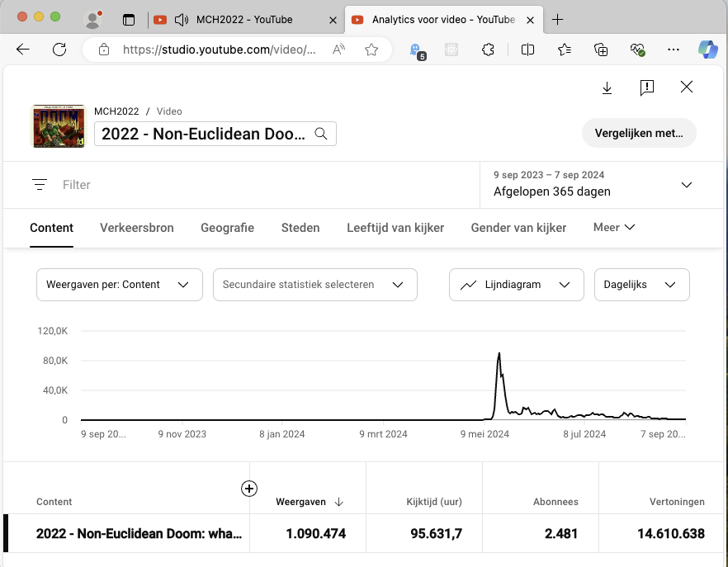
Task: Mute the MCH2022 tab audio
Action: (x=181, y=20)
